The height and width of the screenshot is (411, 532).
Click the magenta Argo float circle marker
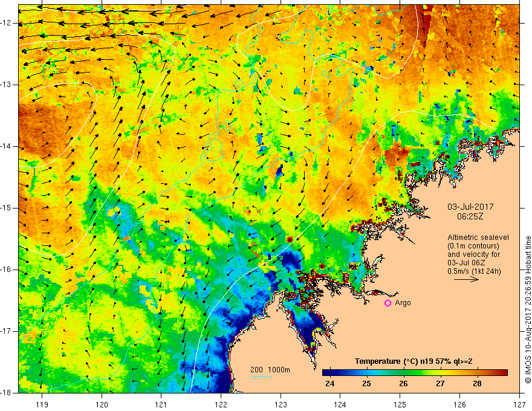(x=388, y=303)
